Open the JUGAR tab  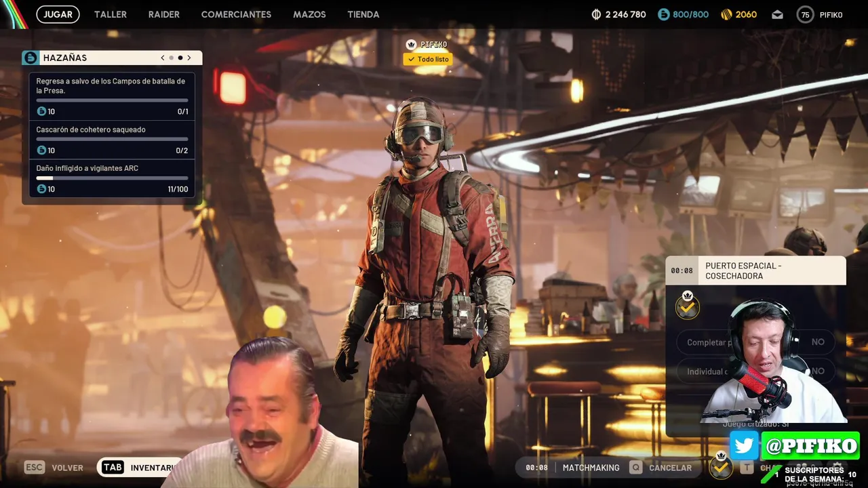[58, 14]
